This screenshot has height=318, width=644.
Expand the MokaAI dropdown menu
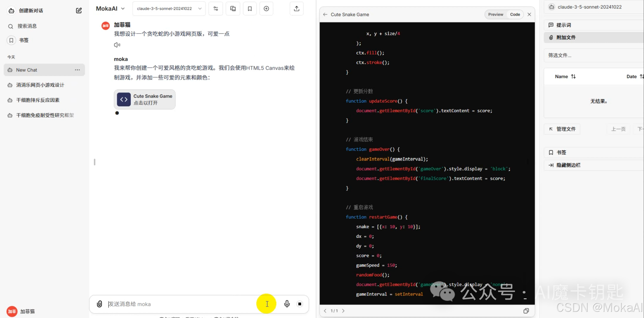click(x=111, y=9)
